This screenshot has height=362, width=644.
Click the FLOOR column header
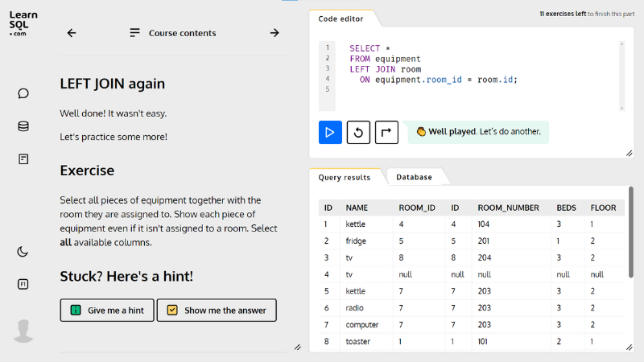pos(603,208)
